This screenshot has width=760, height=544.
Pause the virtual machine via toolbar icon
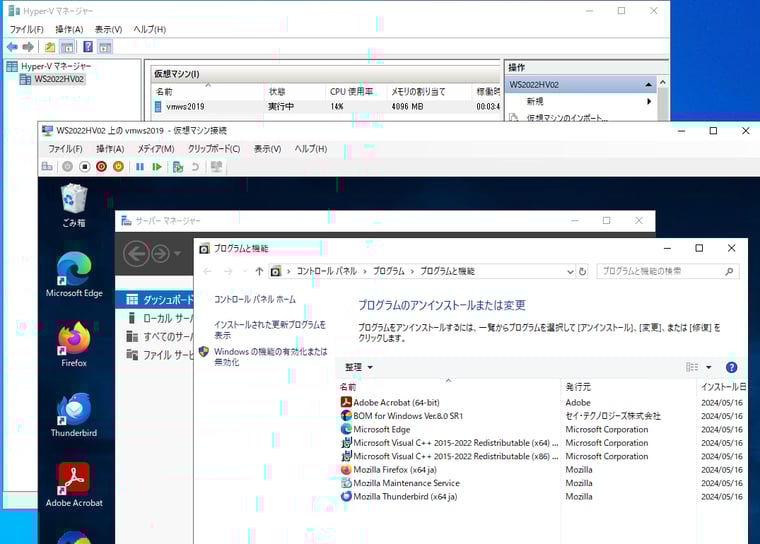(x=140, y=167)
